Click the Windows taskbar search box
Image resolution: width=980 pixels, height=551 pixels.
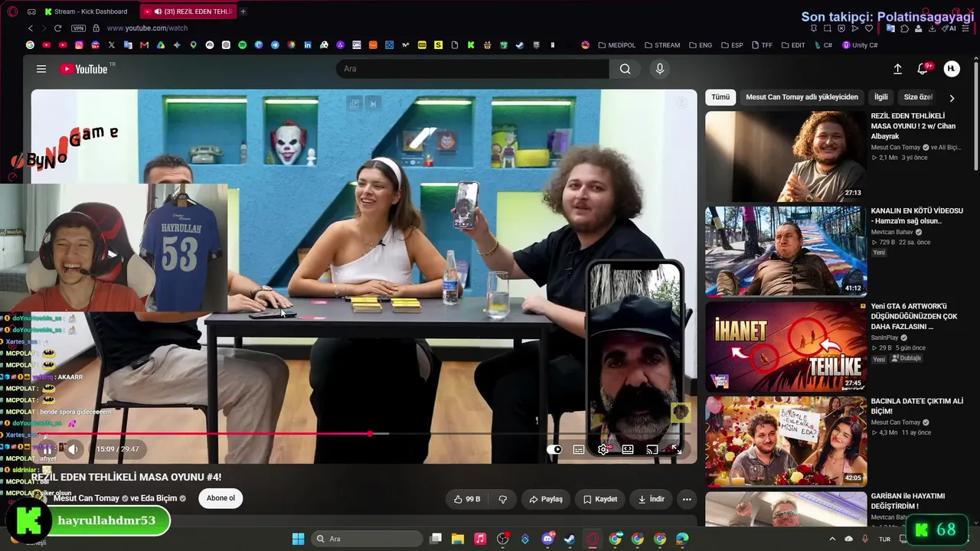point(367,539)
